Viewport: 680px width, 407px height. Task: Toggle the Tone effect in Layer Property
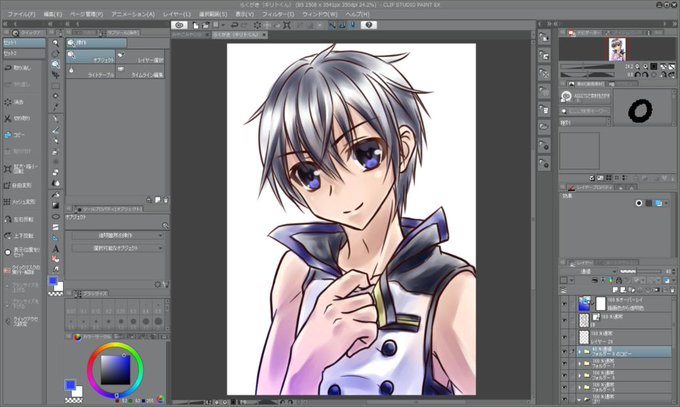click(x=649, y=203)
